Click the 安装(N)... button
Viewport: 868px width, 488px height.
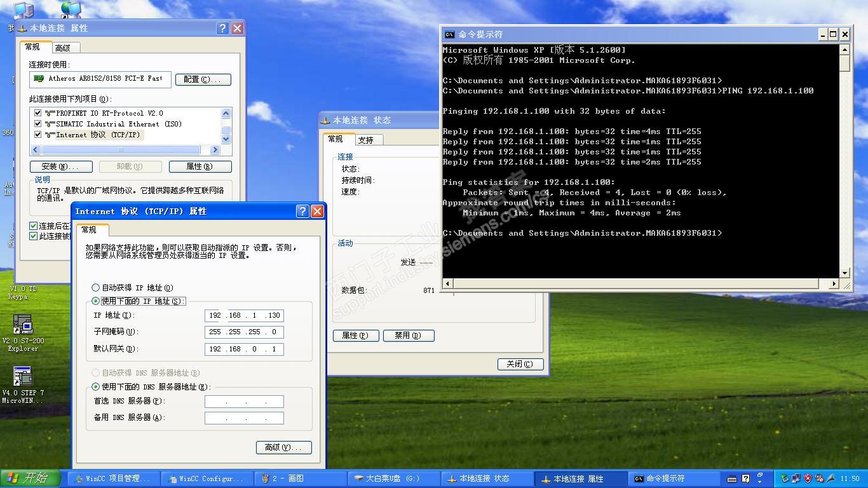point(61,166)
